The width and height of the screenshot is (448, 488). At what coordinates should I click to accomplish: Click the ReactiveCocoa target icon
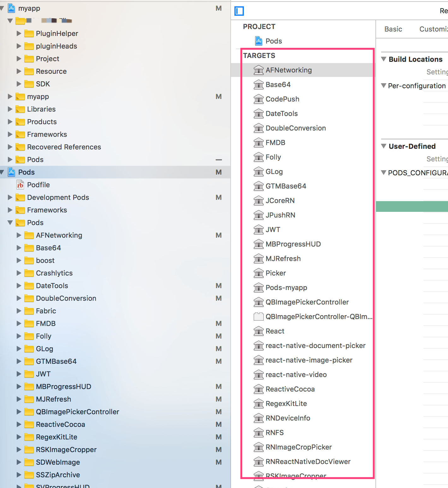point(259,389)
